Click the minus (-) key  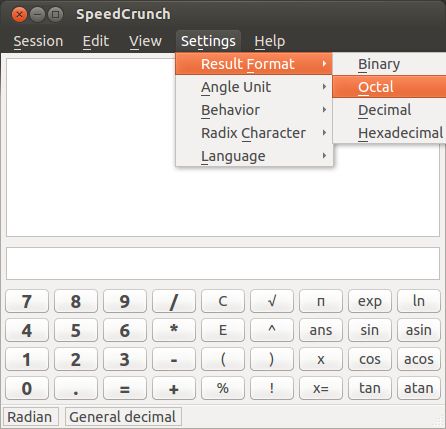click(174, 359)
